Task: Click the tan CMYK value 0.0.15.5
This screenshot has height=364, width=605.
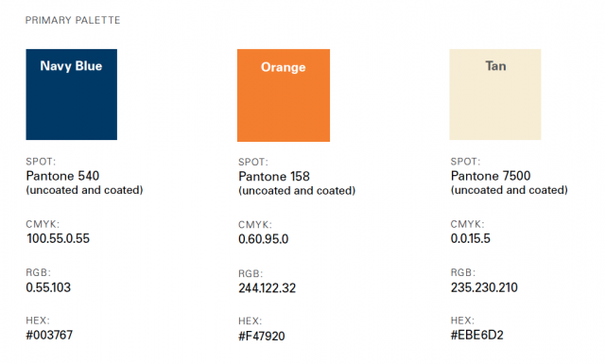Action: [x=471, y=238]
